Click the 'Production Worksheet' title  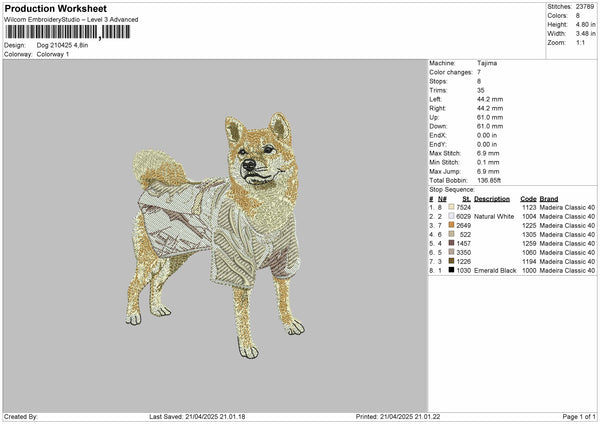point(56,8)
